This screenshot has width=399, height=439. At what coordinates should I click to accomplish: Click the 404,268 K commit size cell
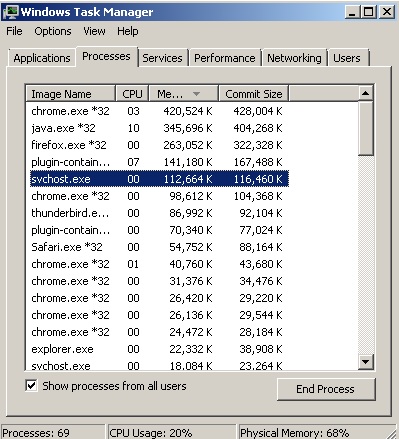pos(258,128)
